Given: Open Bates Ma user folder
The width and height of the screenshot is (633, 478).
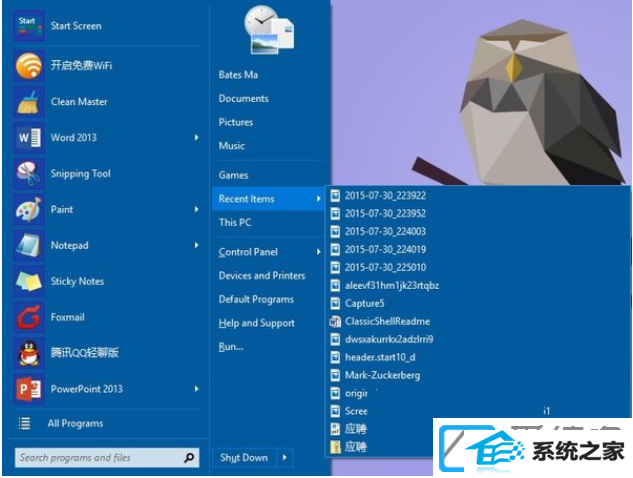Looking at the screenshot, I should coord(238,75).
